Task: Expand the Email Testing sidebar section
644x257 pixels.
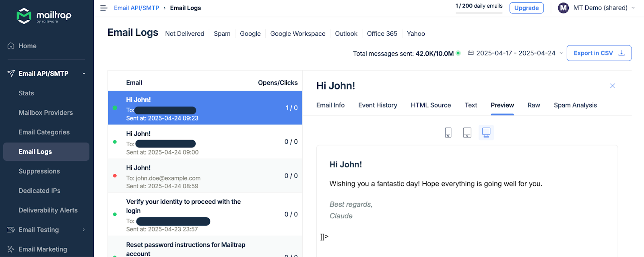Action: (84, 230)
